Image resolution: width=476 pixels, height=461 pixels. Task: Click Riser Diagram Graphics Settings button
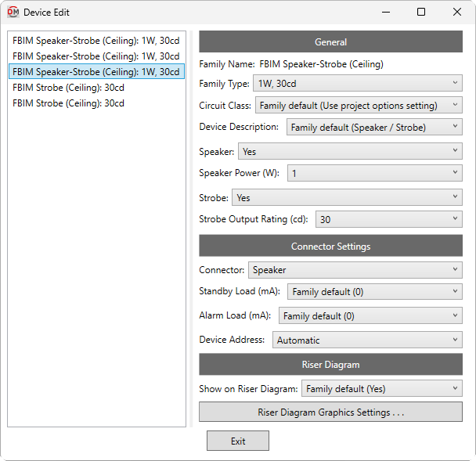[x=330, y=412]
